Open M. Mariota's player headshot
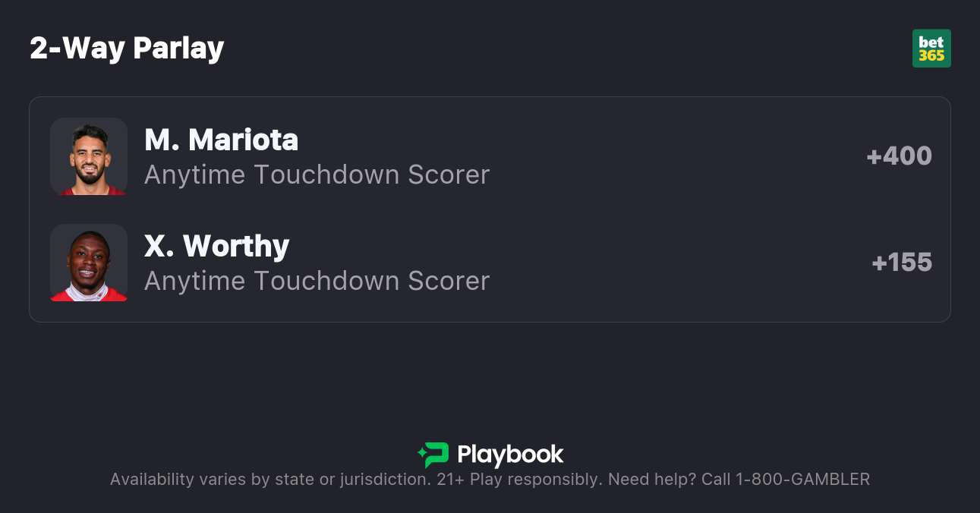This screenshot has height=513, width=980. pos(89,156)
